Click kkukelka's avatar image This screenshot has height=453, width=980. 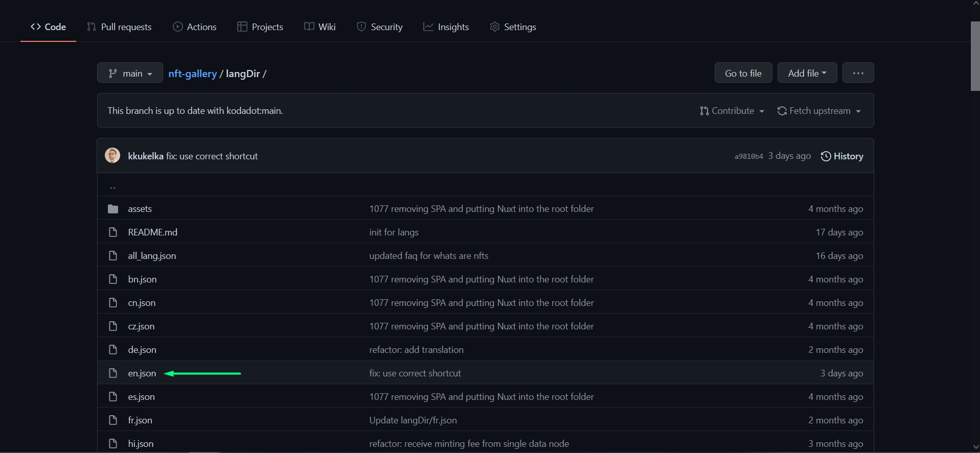pos(112,156)
